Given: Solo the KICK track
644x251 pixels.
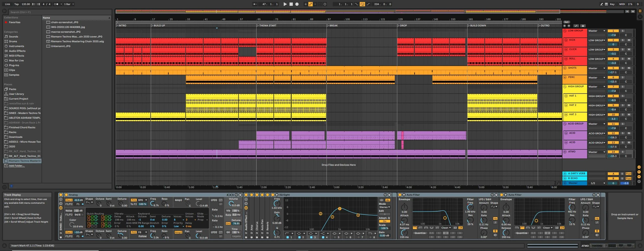Looking at the screenshot, I should coord(622,40).
